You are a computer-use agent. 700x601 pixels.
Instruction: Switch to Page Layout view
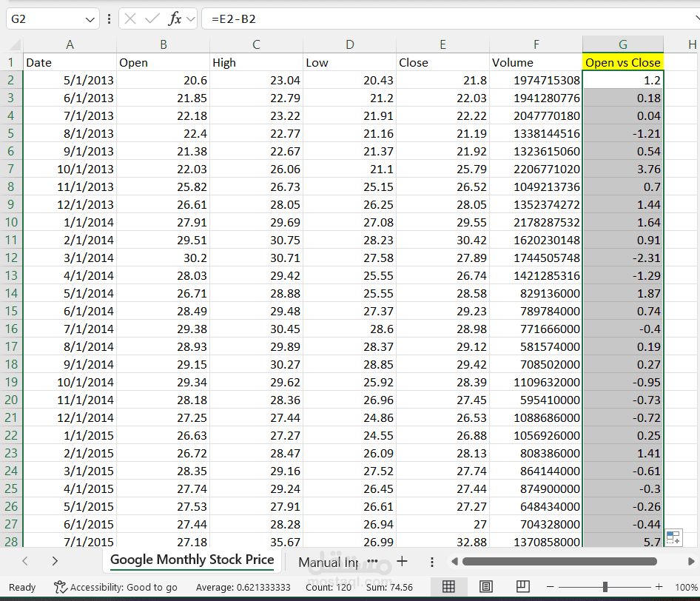[x=486, y=587]
